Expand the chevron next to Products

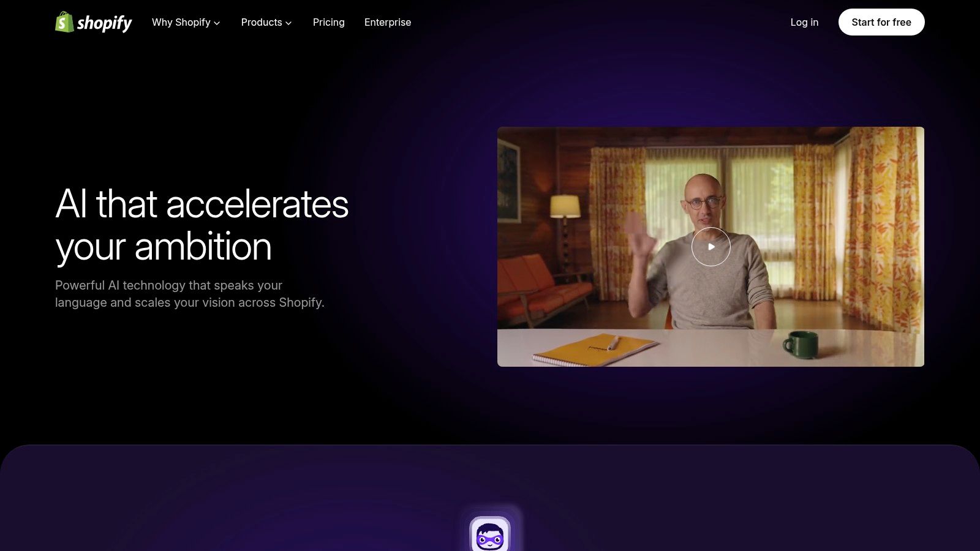(x=288, y=23)
